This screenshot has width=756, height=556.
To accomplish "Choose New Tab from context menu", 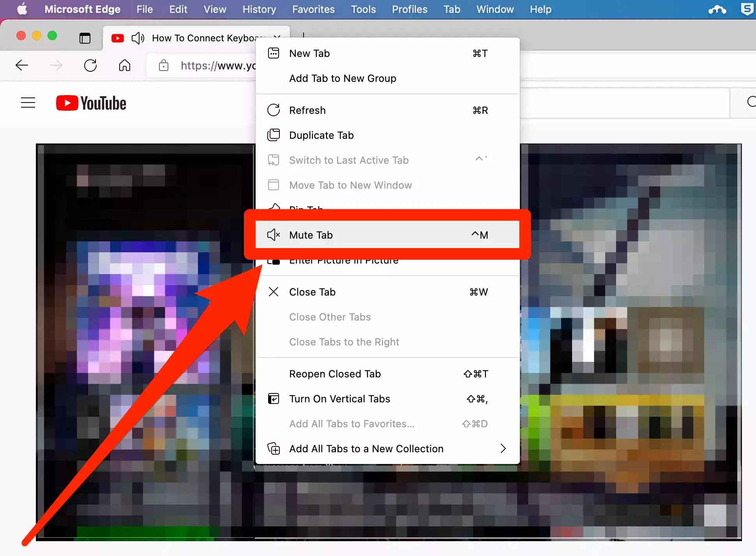I will tap(387, 53).
